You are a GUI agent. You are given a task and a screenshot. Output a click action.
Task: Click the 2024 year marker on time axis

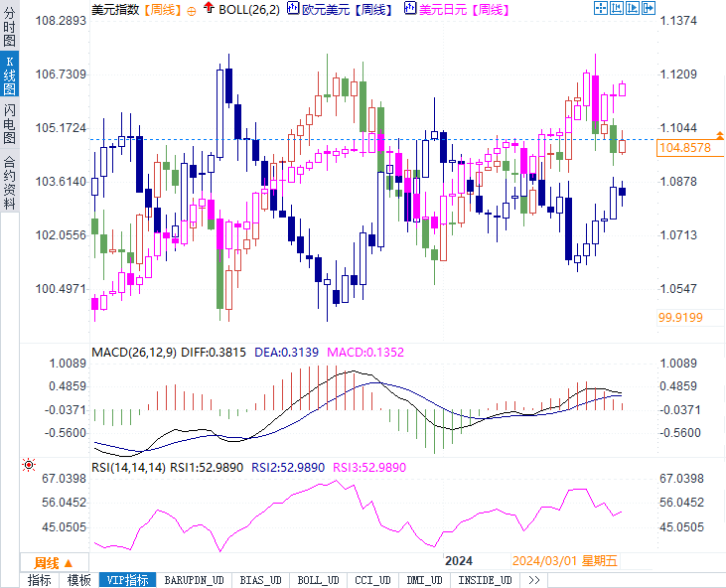459,561
